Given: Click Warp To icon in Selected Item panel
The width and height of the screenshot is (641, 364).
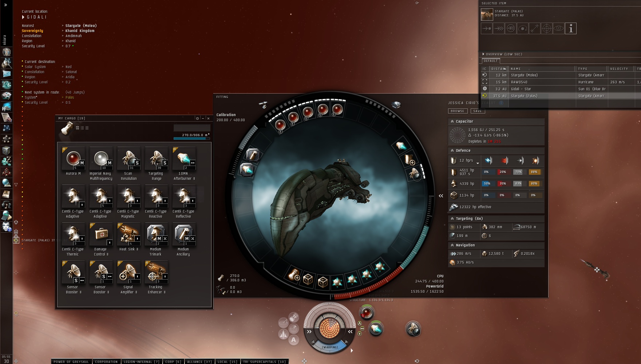Looking at the screenshot, I should click(499, 28).
